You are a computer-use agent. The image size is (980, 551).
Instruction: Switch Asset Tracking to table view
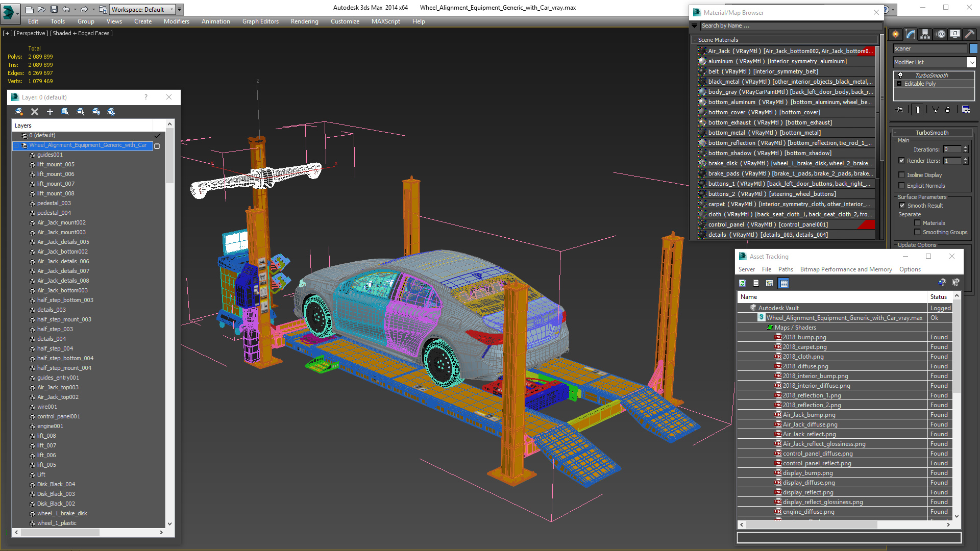tap(784, 283)
